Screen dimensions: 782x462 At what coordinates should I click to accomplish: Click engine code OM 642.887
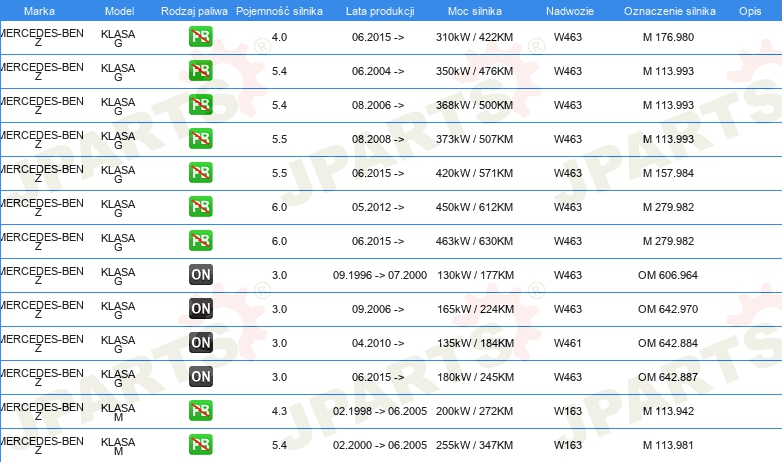[x=668, y=377]
